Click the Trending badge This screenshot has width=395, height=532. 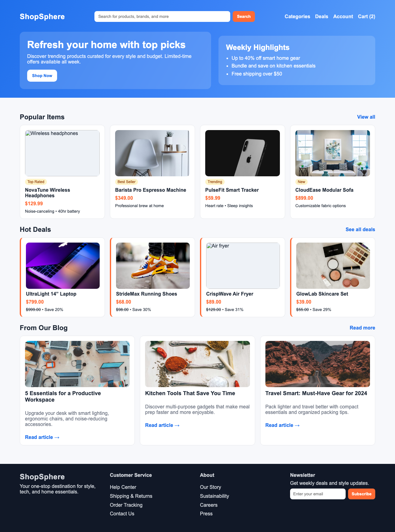(x=215, y=182)
